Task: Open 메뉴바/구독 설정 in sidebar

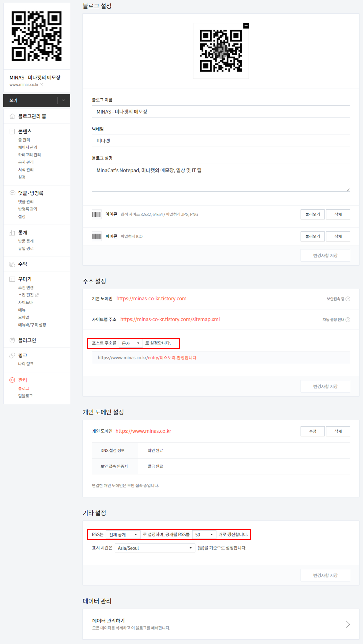Action: pyautogui.click(x=32, y=325)
